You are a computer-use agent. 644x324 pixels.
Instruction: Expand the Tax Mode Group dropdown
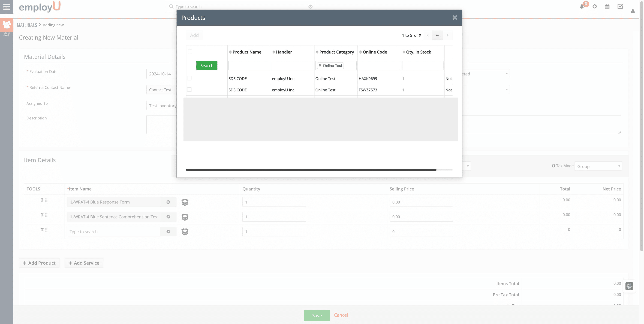pyautogui.click(x=598, y=166)
